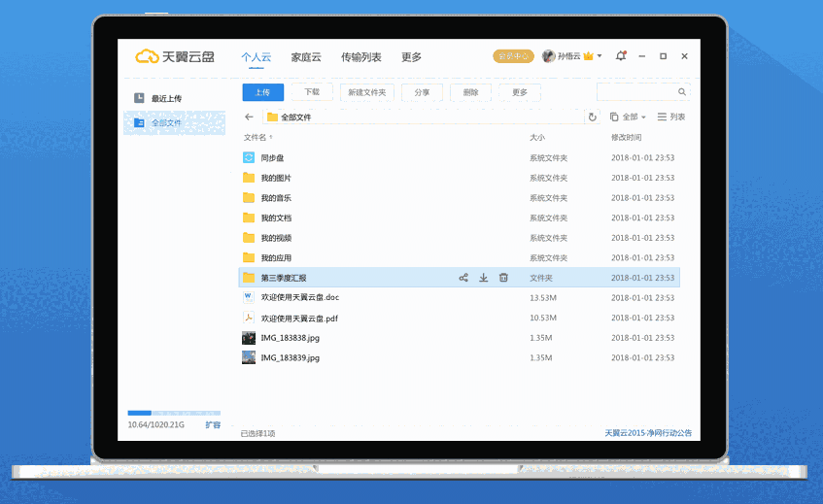Expand the account menu arrow beside 孙悟云
Image resolution: width=823 pixels, height=504 pixels.
click(x=600, y=55)
